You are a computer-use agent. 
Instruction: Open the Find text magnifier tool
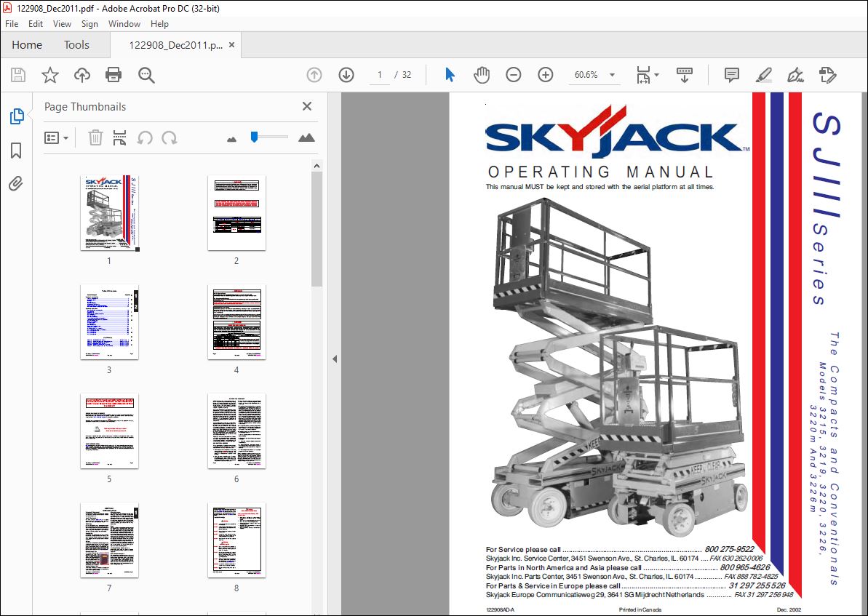(146, 75)
